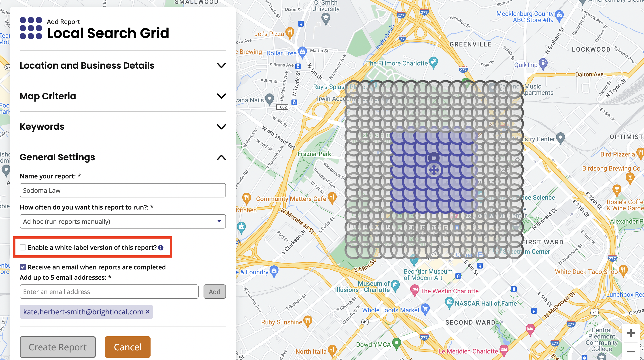Viewport: 644px width, 360px height.
Task: Click Le Méridien Charlotte hotel pin
Action: click(x=504, y=351)
